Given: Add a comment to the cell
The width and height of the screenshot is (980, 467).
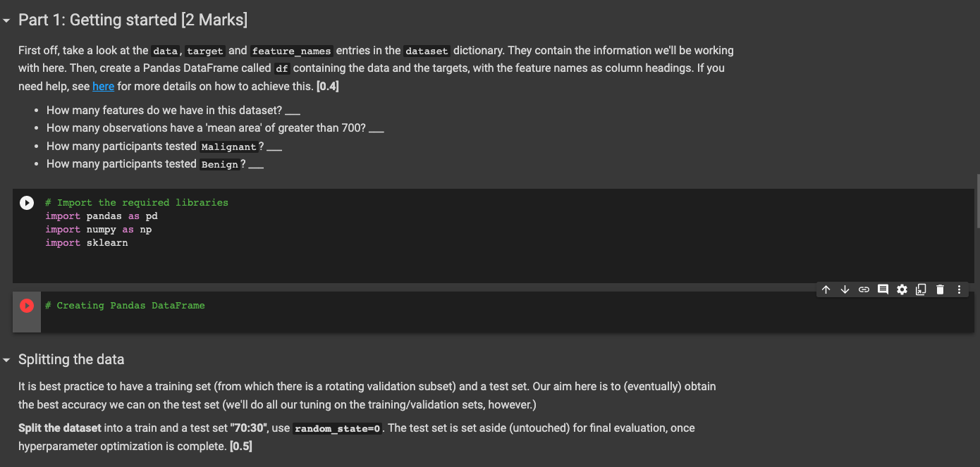Looking at the screenshot, I should point(883,289).
